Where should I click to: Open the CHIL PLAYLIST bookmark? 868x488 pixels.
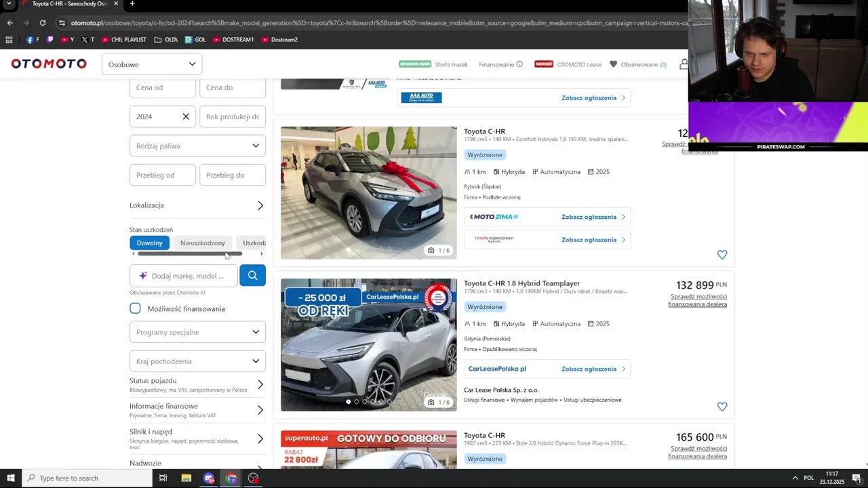click(x=124, y=39)
